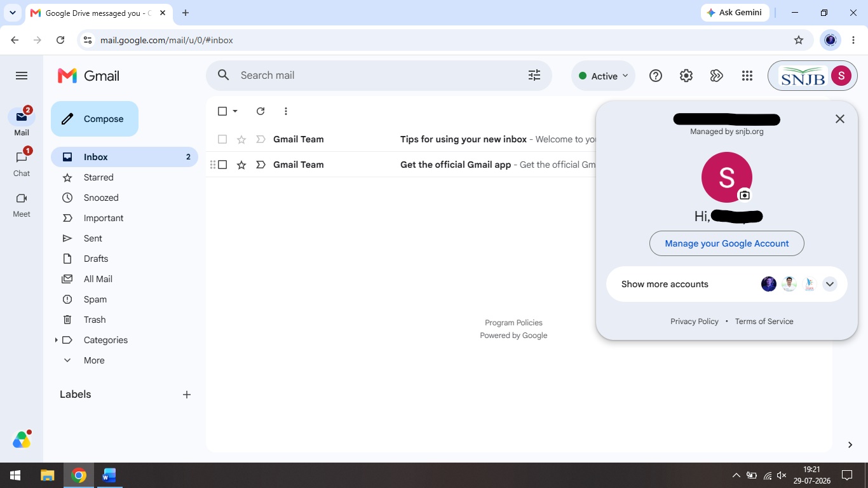Star the 'Tips for using your new inbox' email
This screenshot has width=868, height=488.
(x=241, y=139)
